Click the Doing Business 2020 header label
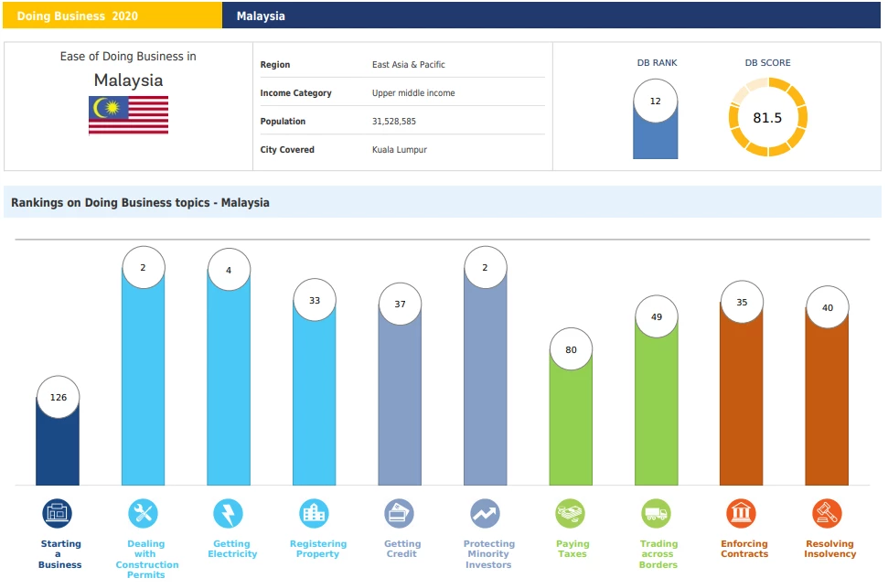The width and height of the screenshot is (888, 588). 78,16
